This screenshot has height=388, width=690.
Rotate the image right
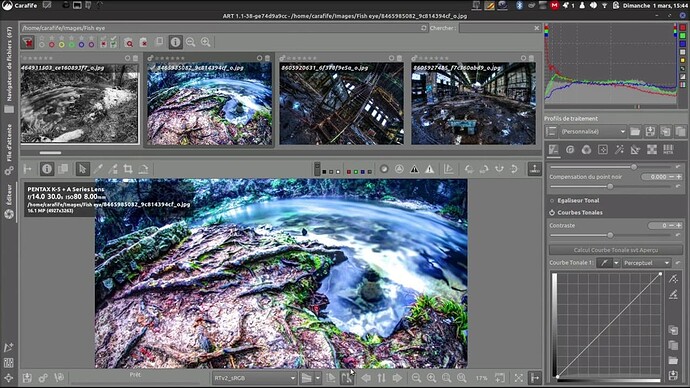click(484, 169)
